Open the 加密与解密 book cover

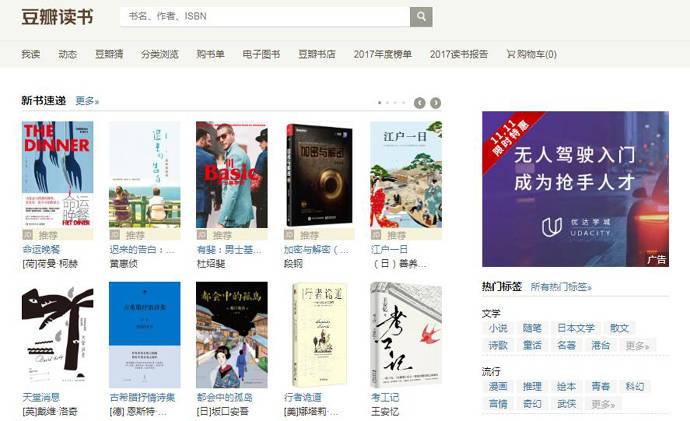tap(320, 174)
